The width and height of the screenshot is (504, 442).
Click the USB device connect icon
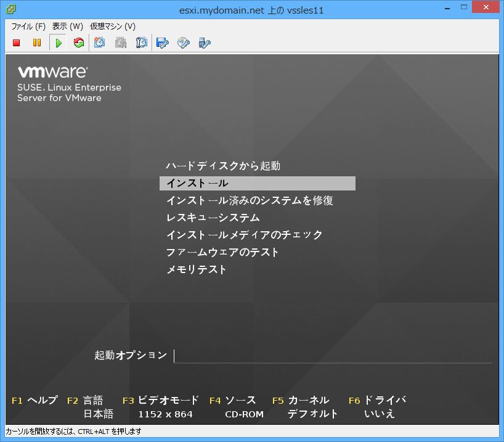[x=205, y=43]
